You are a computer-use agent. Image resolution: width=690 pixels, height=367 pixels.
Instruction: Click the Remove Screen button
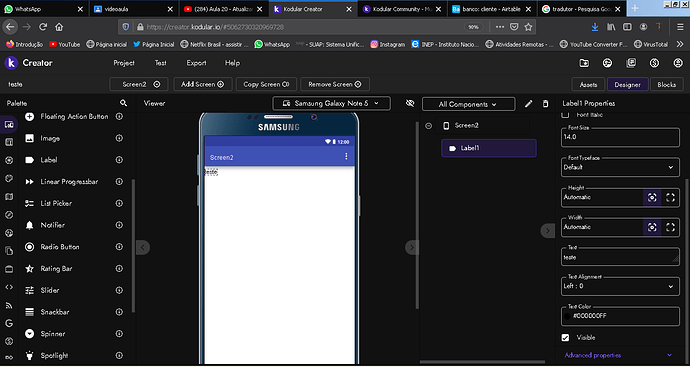click(335, 84)
